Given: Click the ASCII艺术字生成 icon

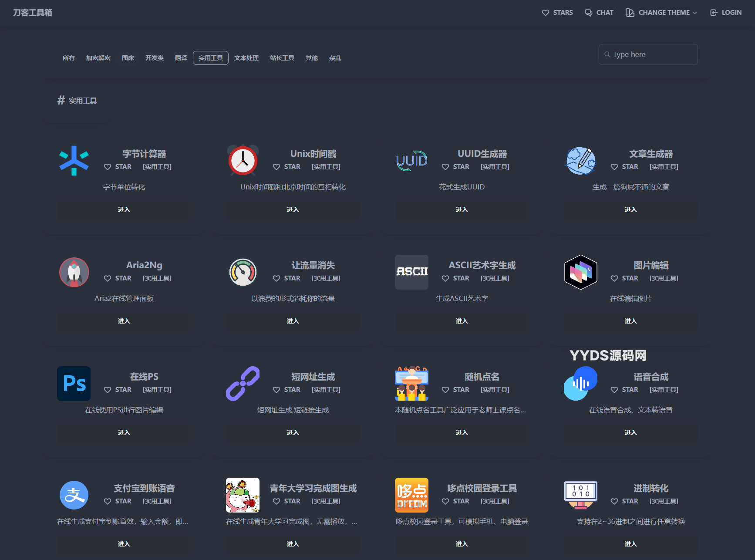Looking at the screenshot, I should tap(411, 272).
